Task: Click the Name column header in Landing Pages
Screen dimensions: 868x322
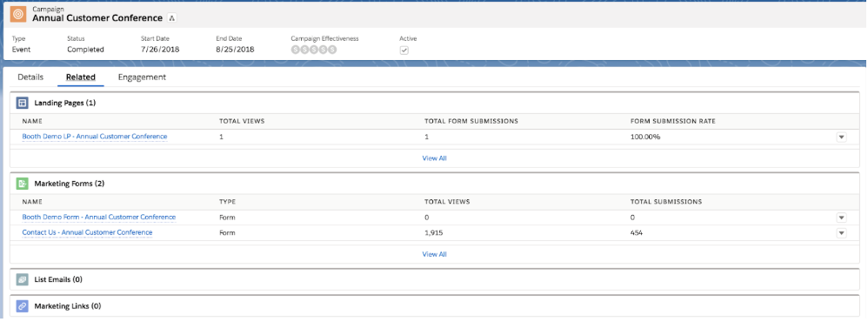Action: [x=32, y=121]
